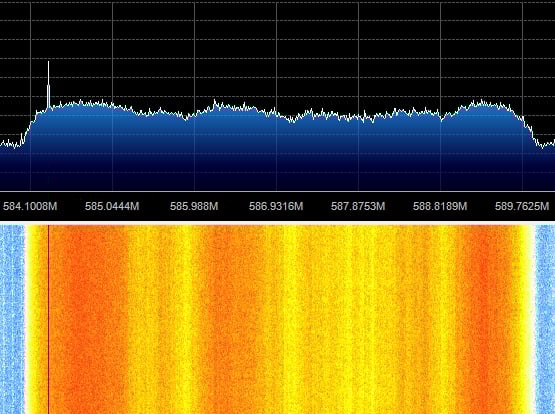The image size is (555, 414).
Task: Click the 588.8189M frequency label
Action: [x=440, y=206]
